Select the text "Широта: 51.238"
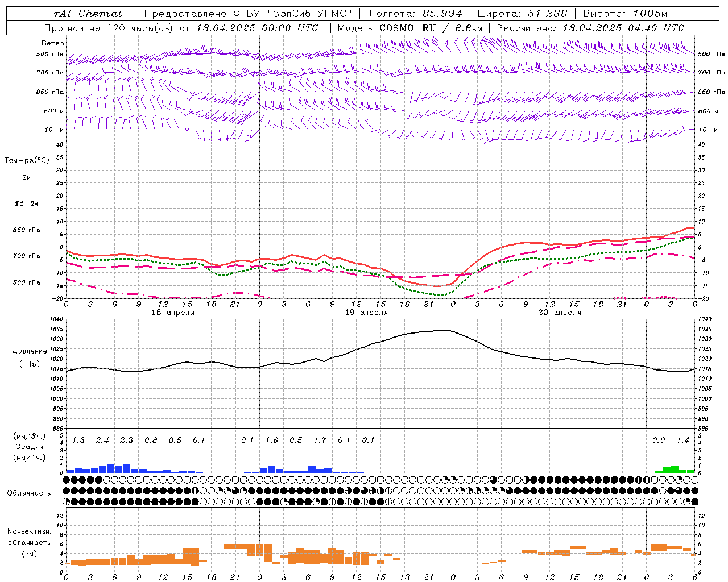Viewport: 728px width, 582px height. 522,14
